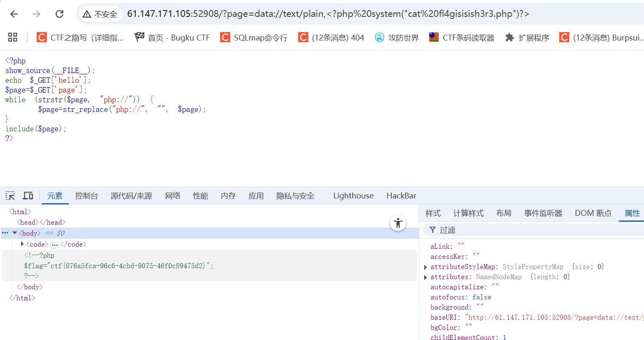The image size is (644, 340).
Task: Toggle the device toolbar emulation
Action: [x=28, y=196]
